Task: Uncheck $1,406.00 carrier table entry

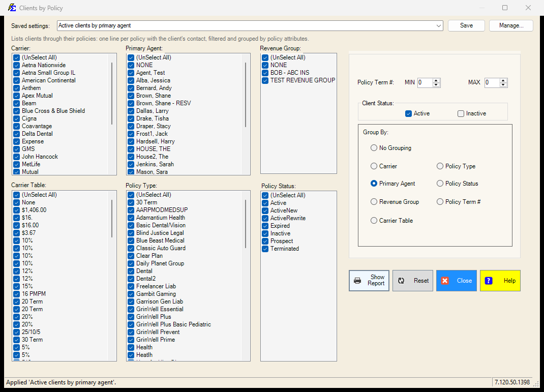Action: 16,210
